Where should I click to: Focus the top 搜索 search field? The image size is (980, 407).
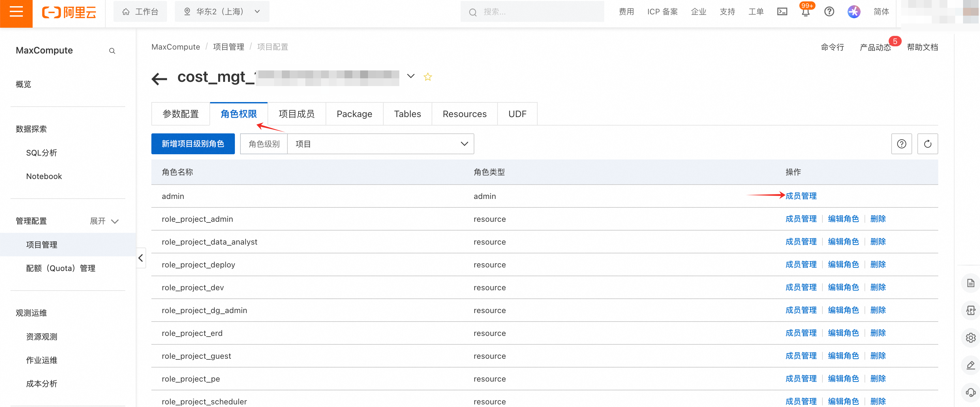point(532,12)
